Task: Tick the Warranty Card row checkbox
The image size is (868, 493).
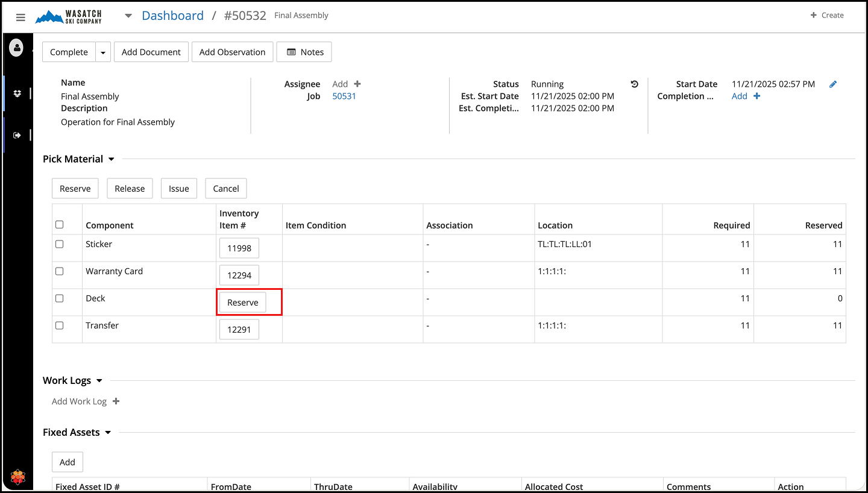Action: 59,271
